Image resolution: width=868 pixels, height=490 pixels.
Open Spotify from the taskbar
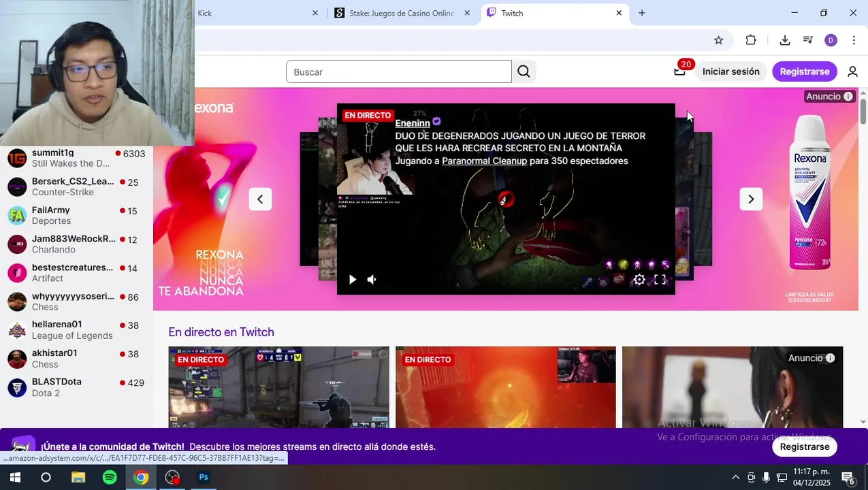coord(110,477)
